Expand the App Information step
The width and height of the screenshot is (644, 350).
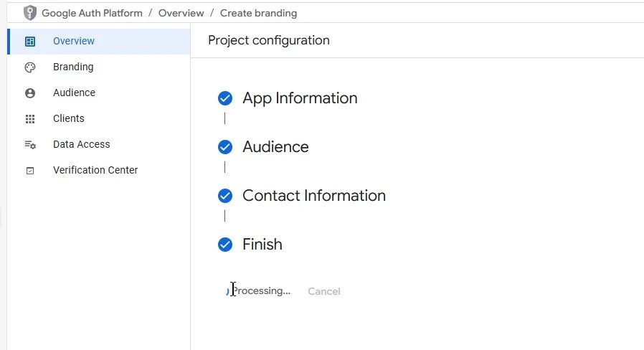300,98
